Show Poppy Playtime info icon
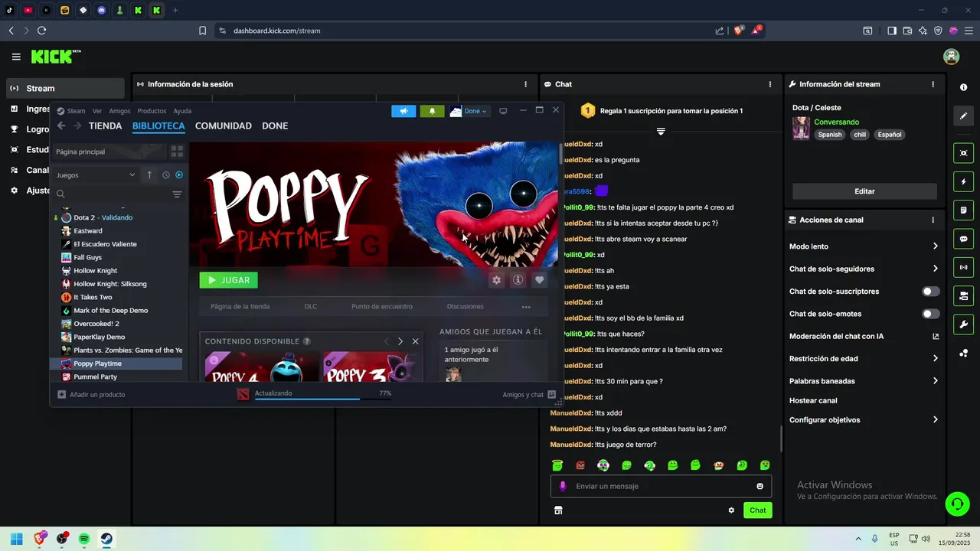The image size is (980, 551). click(x=518, y=280)
